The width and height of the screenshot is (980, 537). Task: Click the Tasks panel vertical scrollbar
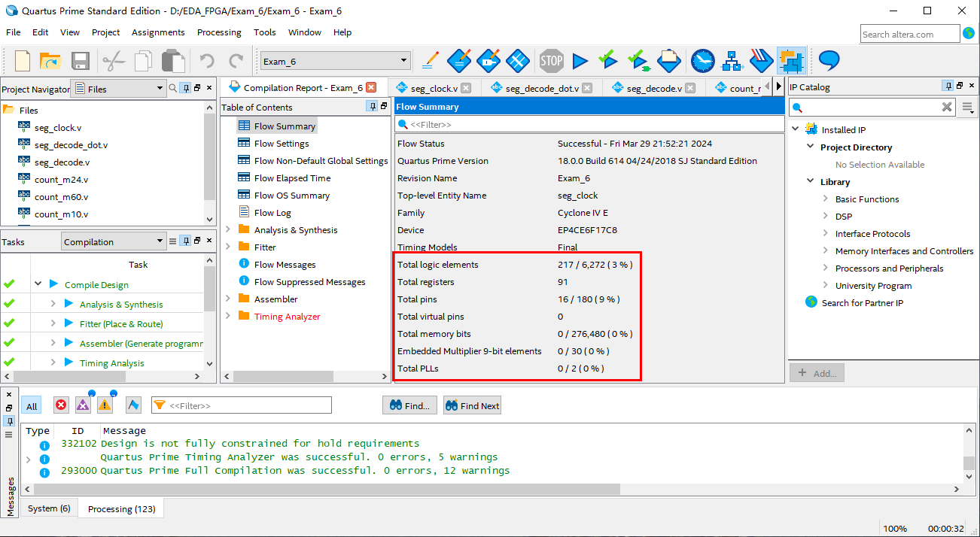coord(210,312)
